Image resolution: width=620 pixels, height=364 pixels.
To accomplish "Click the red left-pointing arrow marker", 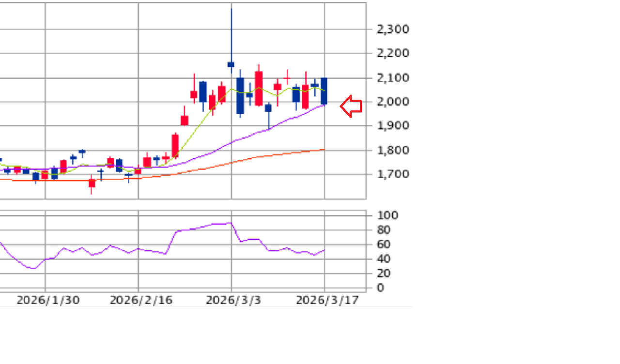I will click(351, 106).
